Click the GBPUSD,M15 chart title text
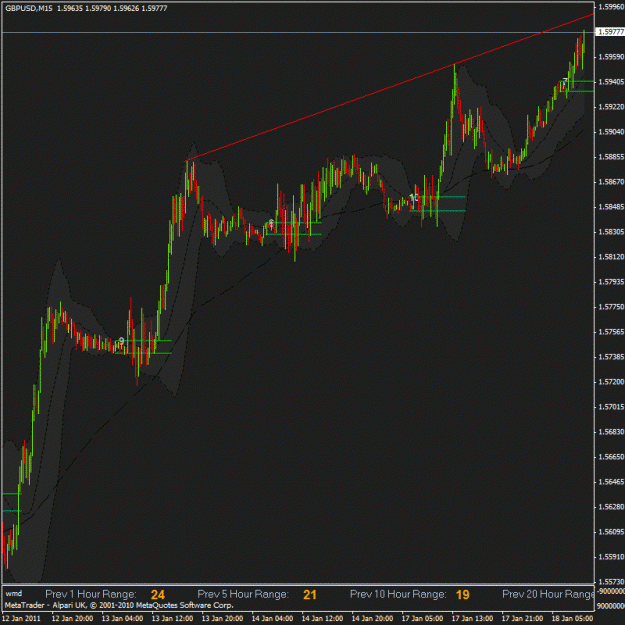625x625 pixels. coord(29,8)
